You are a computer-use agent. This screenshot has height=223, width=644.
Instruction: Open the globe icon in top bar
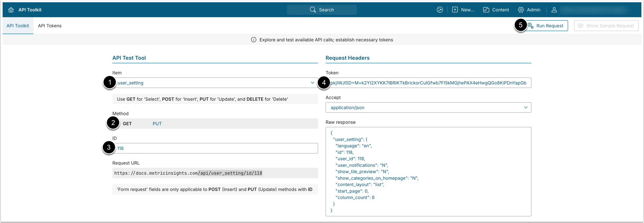(440, 10)
